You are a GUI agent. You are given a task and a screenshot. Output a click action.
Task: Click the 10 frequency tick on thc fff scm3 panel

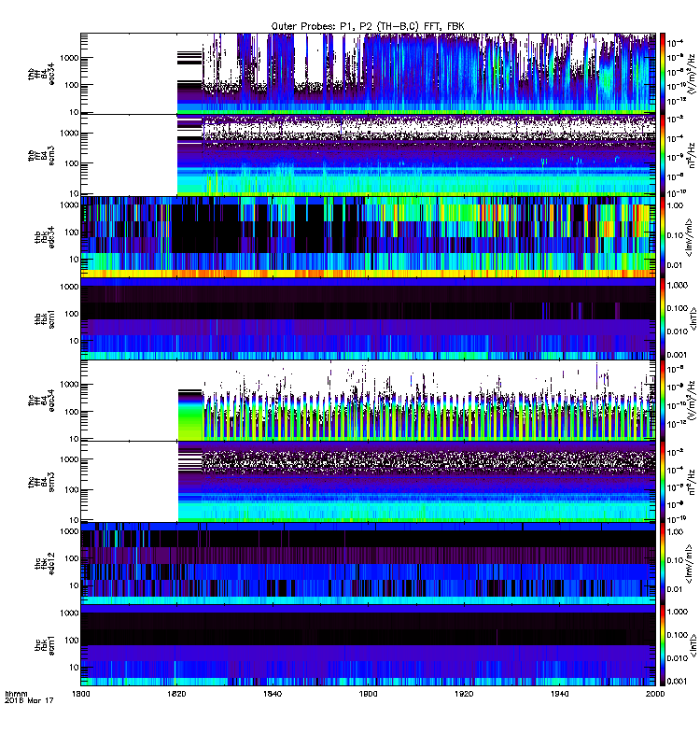74,520
